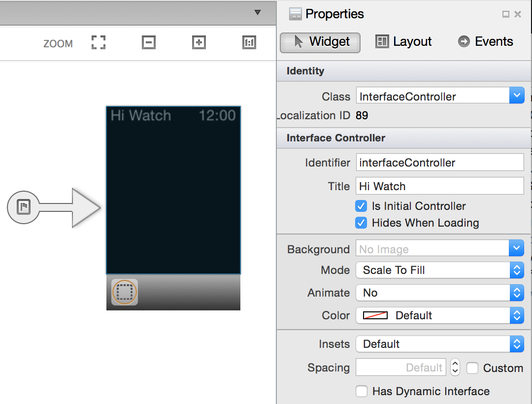Select the dashed selection thumbnail below the watch scene

124,292
